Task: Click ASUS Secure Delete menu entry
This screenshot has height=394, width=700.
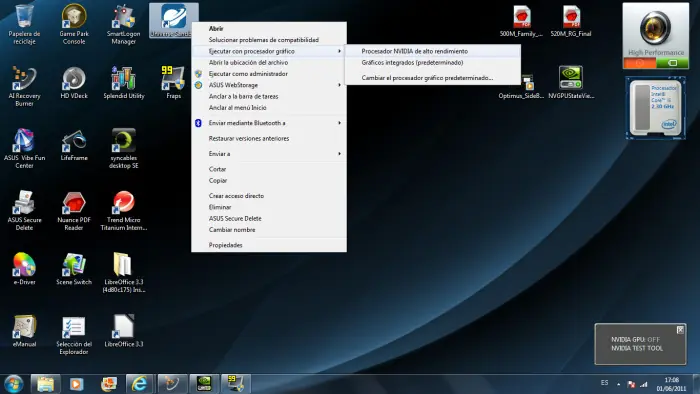Action: click(x=269, y=218)
